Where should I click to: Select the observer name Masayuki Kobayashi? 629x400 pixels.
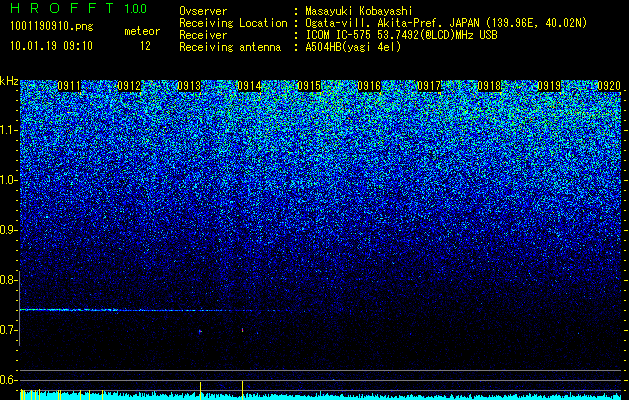[359, 11]
